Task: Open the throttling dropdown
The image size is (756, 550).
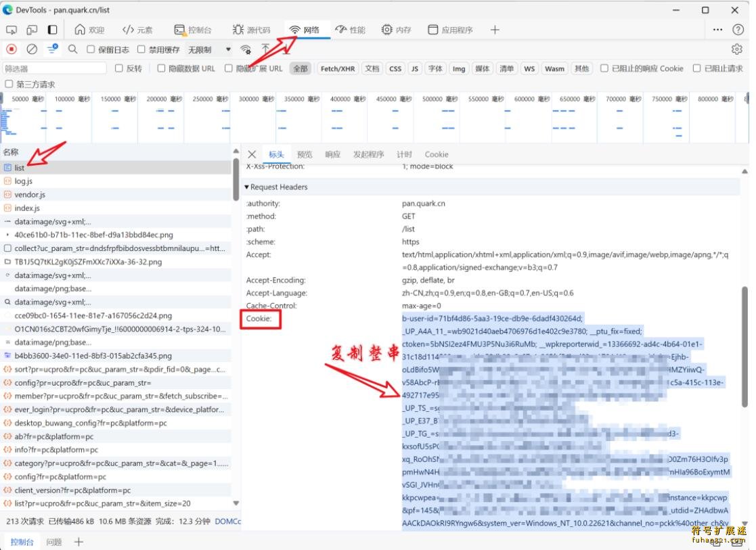Action: pos(209,49)
